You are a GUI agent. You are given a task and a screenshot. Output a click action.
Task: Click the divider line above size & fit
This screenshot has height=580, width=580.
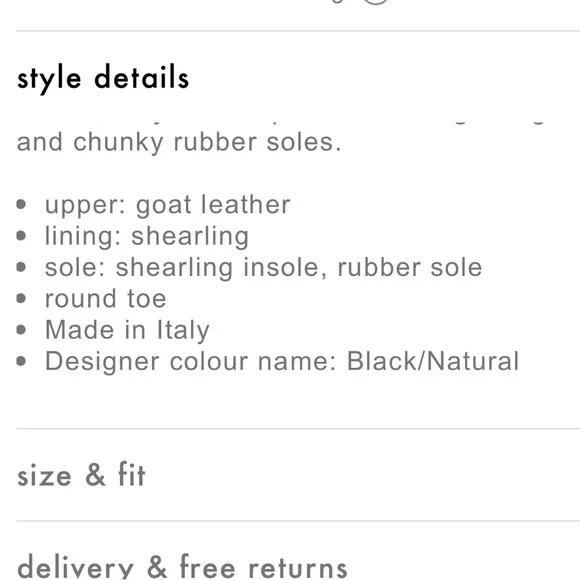(x=298, y=429)
